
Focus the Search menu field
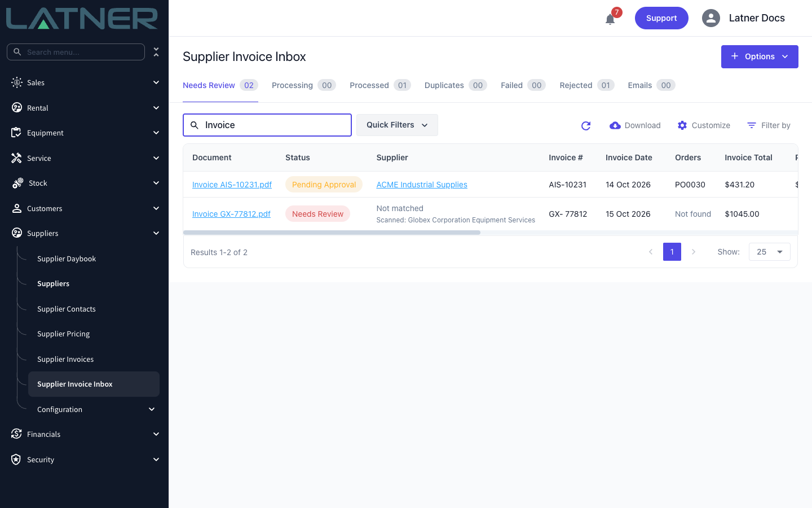76,52
